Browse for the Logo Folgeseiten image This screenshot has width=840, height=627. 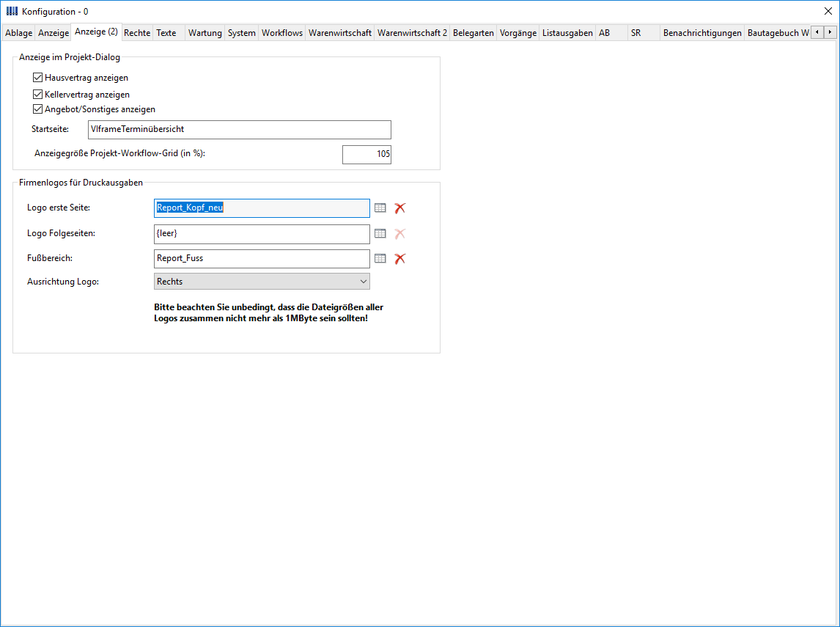pyautogui.click(x=380, y=234)
